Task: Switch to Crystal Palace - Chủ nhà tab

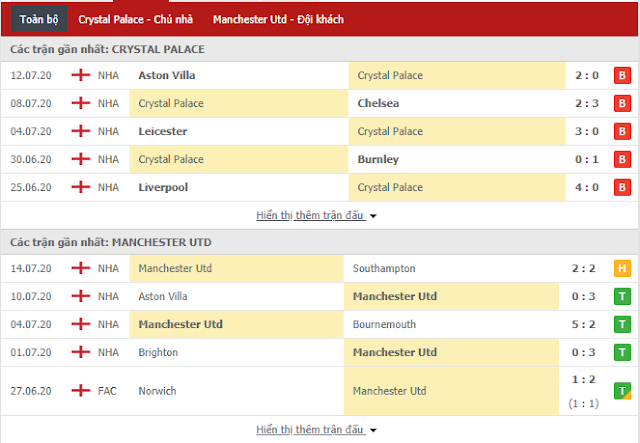Action: point(136,19)
